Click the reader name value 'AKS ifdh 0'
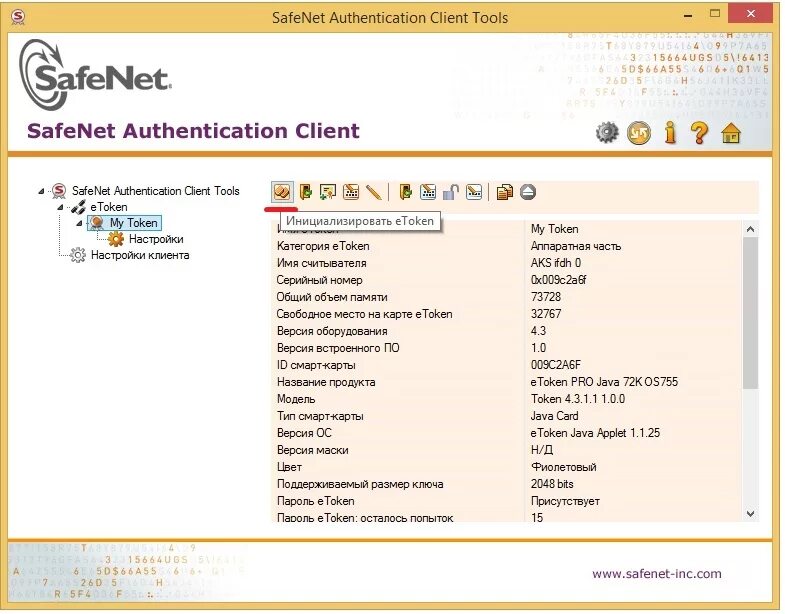The width and height of the screenshot is (785, 614). pos(556,263)
